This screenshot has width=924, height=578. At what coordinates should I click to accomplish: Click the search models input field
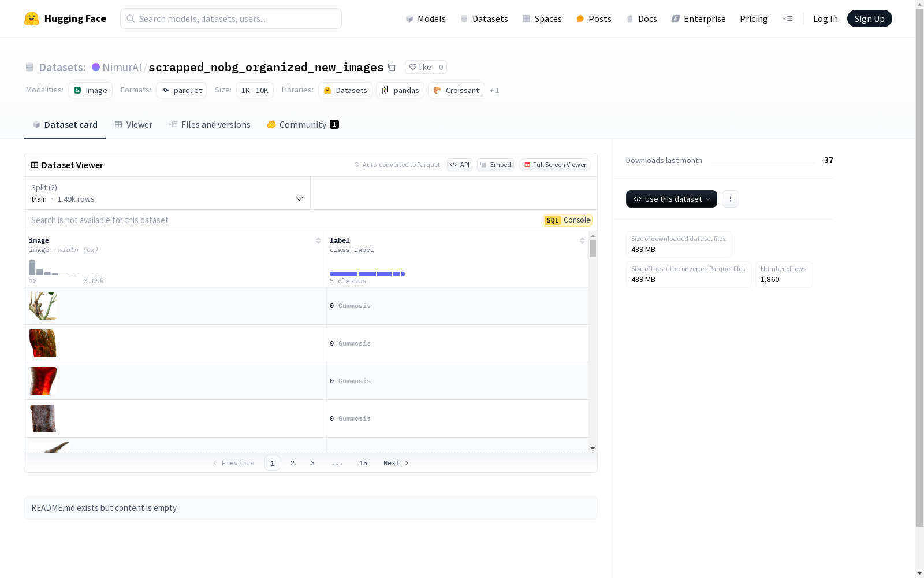click(x=231, y=18)
